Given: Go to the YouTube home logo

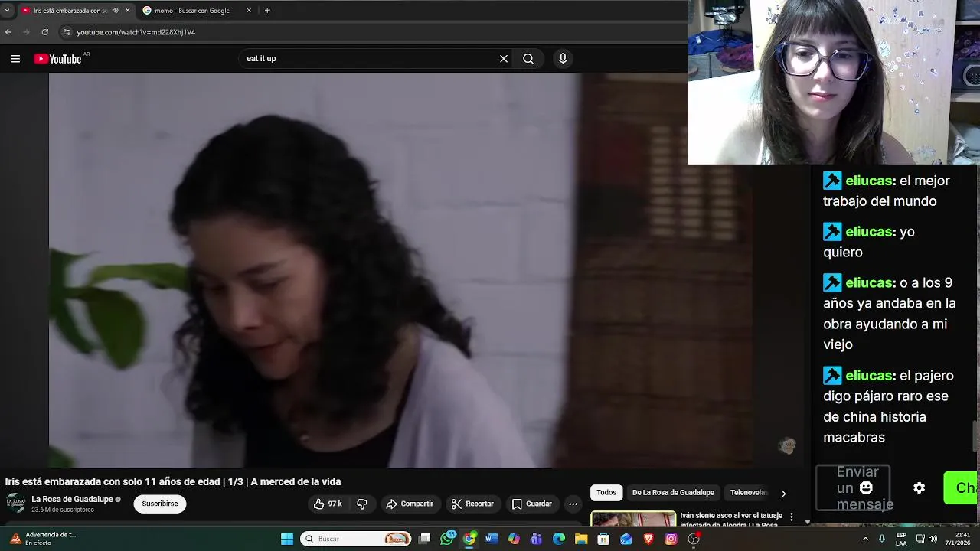Looking at the screenshot, I should point(58,59).
